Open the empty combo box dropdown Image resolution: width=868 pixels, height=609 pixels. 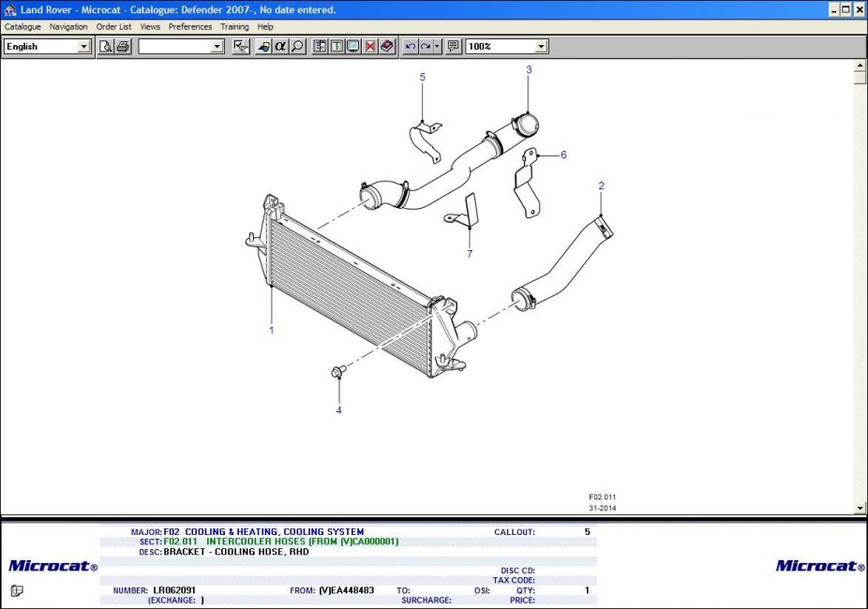217,47
